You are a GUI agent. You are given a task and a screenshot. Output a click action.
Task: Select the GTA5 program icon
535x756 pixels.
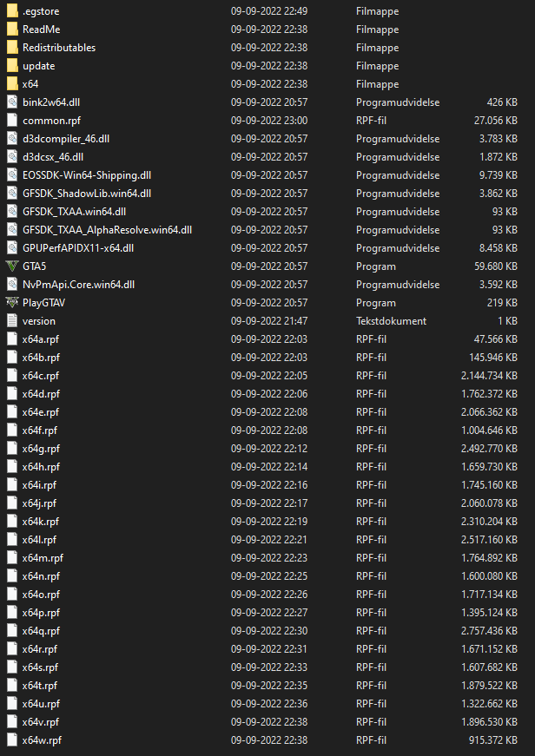[x=12, y=266]
